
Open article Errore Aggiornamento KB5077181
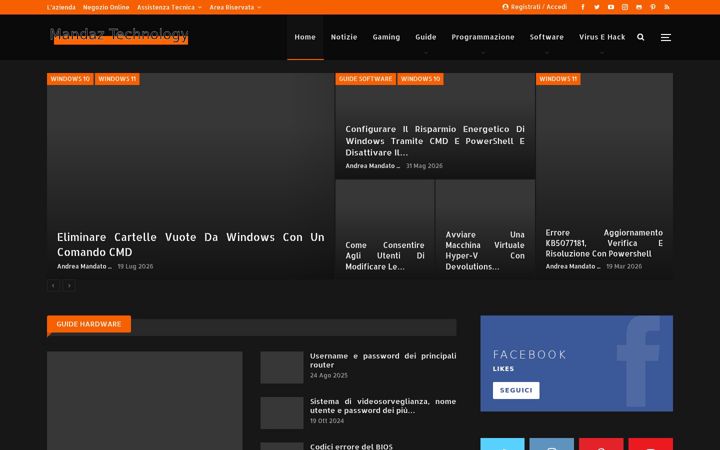coord(604,243)
